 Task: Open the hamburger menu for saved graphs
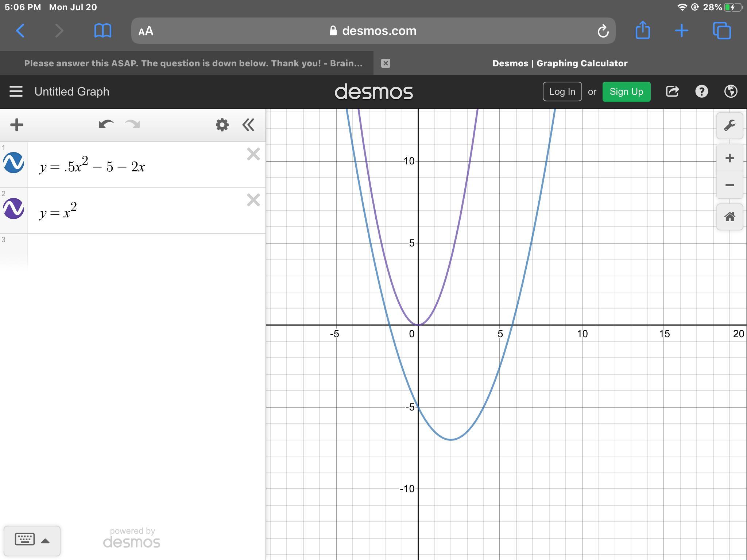coord(16,92)
